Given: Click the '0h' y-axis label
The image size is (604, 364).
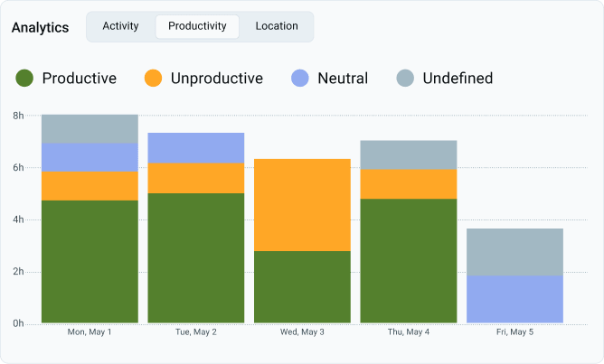Looking at the screenshot, I should coord(18,323).
